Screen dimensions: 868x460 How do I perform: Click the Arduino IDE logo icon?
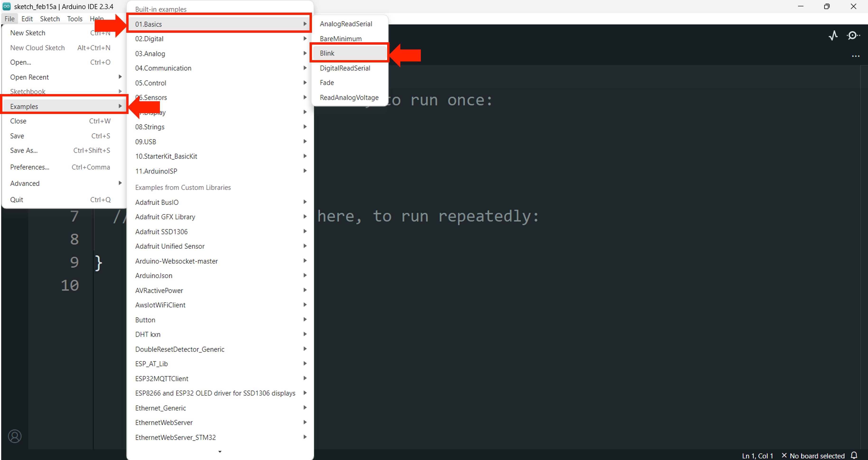point(6,6)
